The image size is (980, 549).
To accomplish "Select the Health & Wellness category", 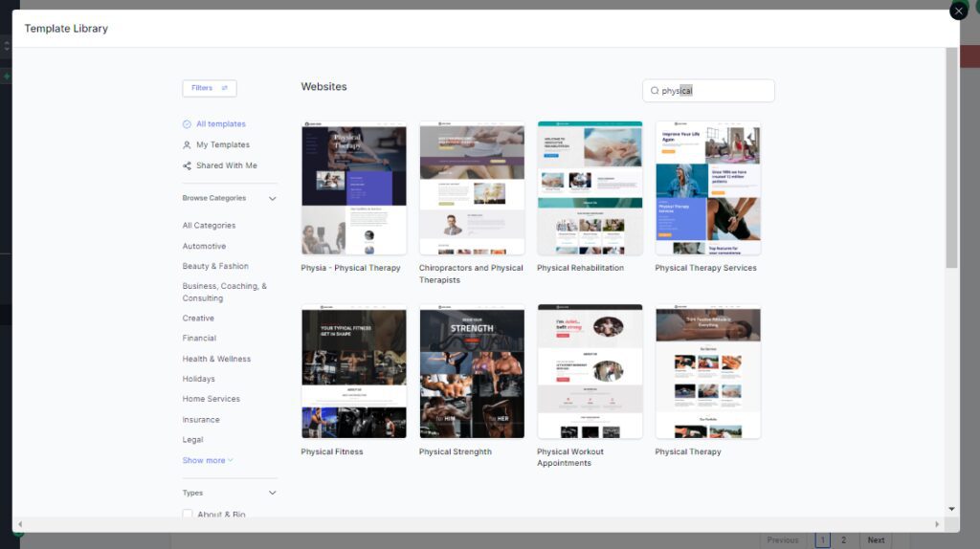I will (216, 359).
